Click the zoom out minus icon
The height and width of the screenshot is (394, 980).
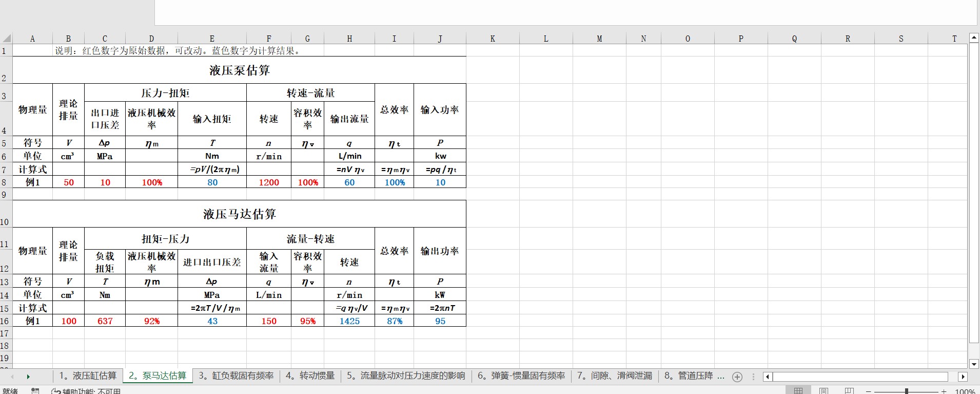click(x=869, y=391)
